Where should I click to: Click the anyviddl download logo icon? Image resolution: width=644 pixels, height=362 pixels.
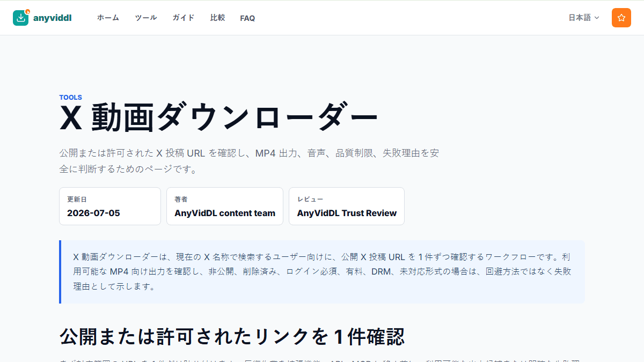pyautogui.click(x=21, y=18)
